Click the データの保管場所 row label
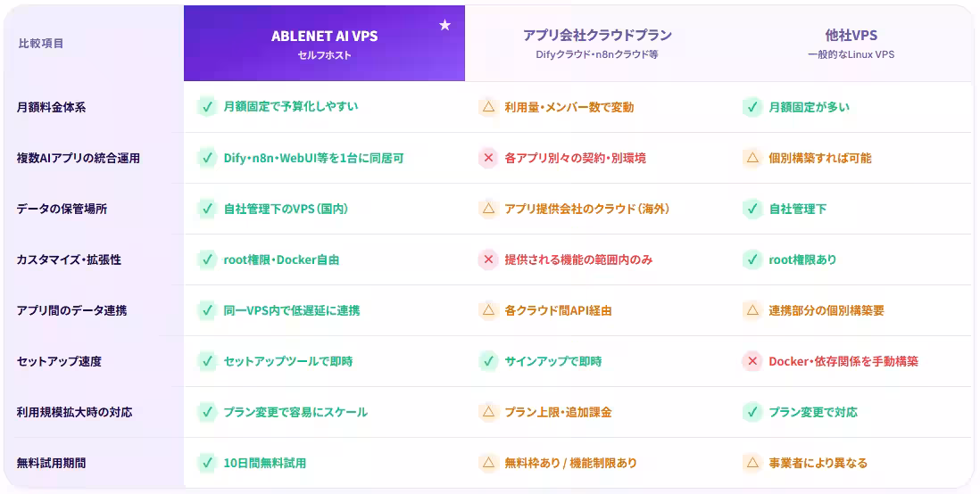Viewport: 980px width, 494px height. pos(62,209)
